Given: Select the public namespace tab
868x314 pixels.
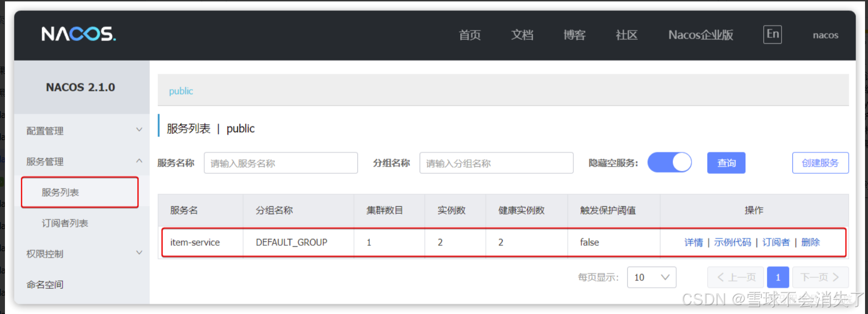Looking at the screenshot, I should (x=181, y=91).
